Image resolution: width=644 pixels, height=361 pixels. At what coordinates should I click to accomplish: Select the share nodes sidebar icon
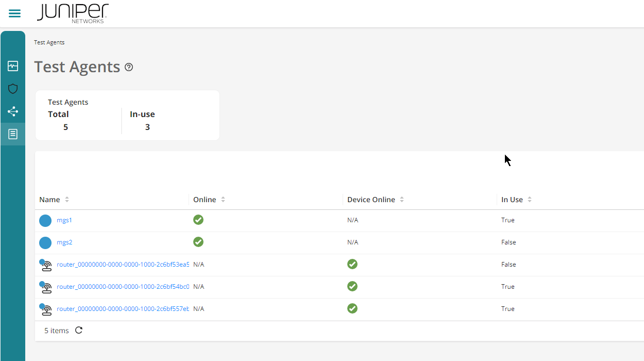[x=13, y=111]
